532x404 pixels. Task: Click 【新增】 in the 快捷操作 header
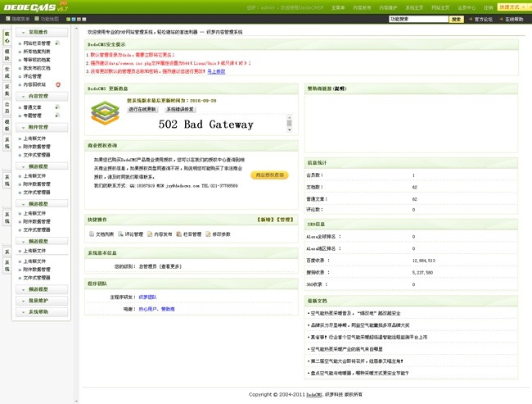click(266, 220)
